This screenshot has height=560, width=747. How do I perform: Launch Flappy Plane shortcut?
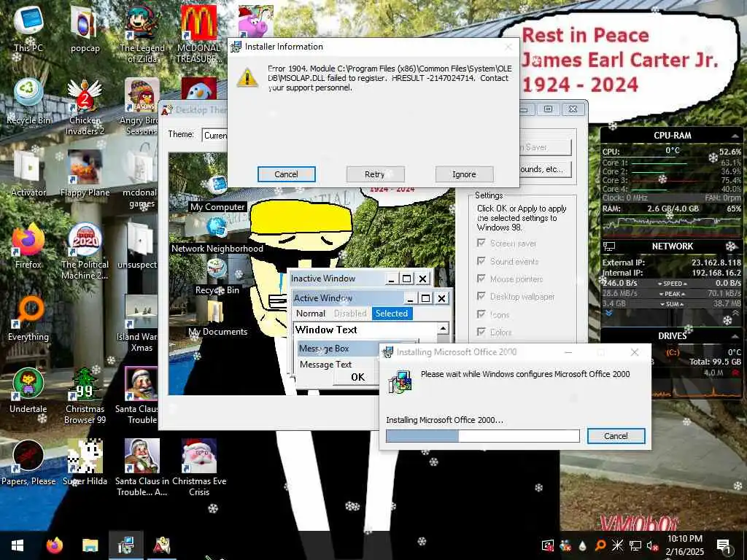pyautogui.click(x=85, y=172)
